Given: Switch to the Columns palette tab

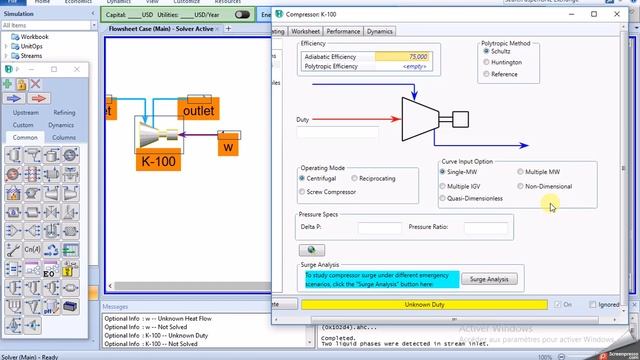Looking at the screenshot, I should pyautogui.click(x=64, y=138).
